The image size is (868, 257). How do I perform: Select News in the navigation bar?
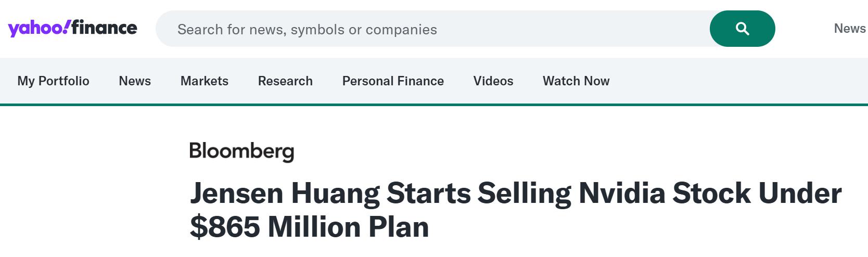135,81
